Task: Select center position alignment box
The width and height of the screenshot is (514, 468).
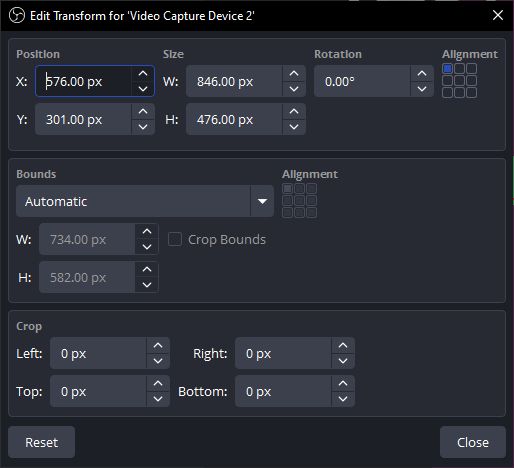Action: coord(459,81)
